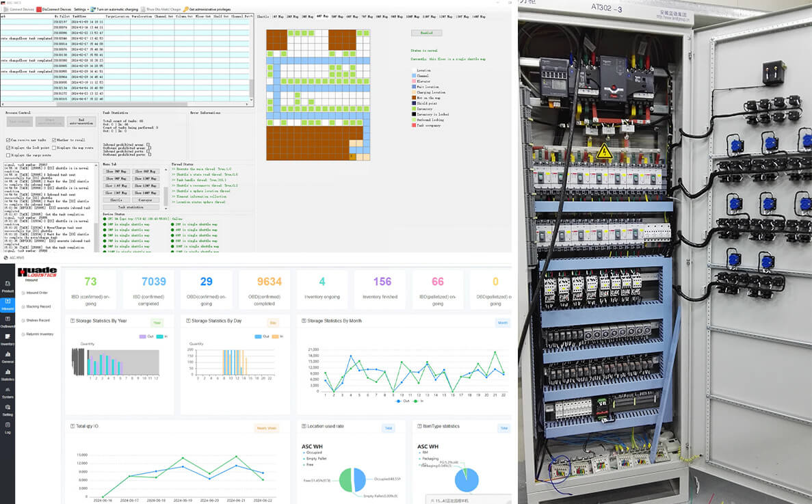Switch Storage Statistics to Month view

click(502, 322)
